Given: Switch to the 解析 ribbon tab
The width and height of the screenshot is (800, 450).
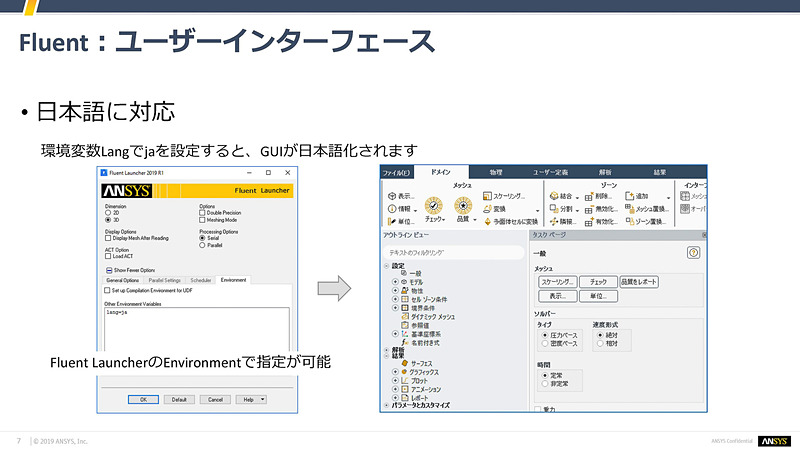Looking at the screenshot, I should pyautogui.click(x=605, y=172).
